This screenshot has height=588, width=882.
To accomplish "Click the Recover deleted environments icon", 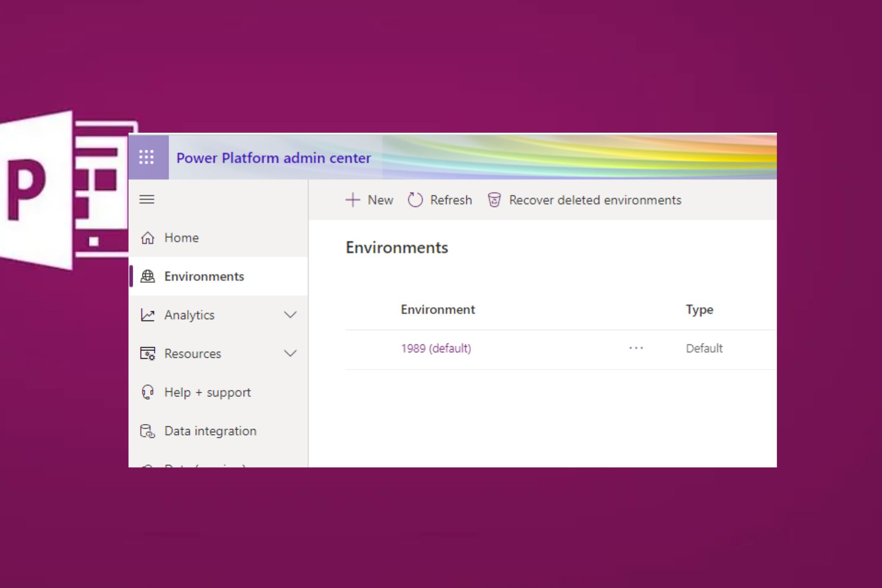I will click(495, 200).
